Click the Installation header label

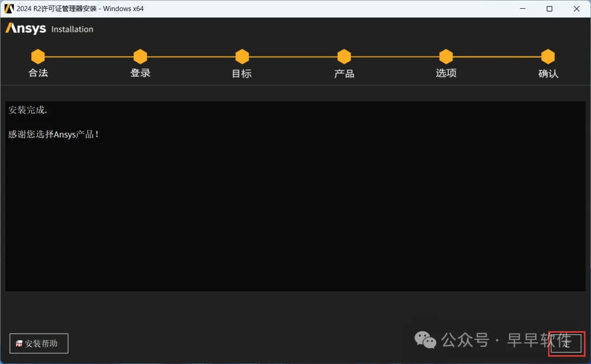(72, 30)
